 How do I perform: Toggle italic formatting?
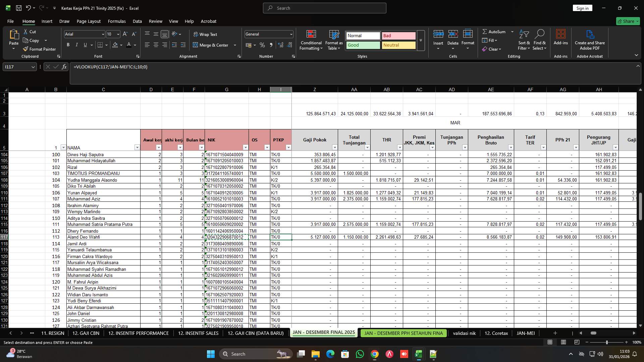pos(76,45)
